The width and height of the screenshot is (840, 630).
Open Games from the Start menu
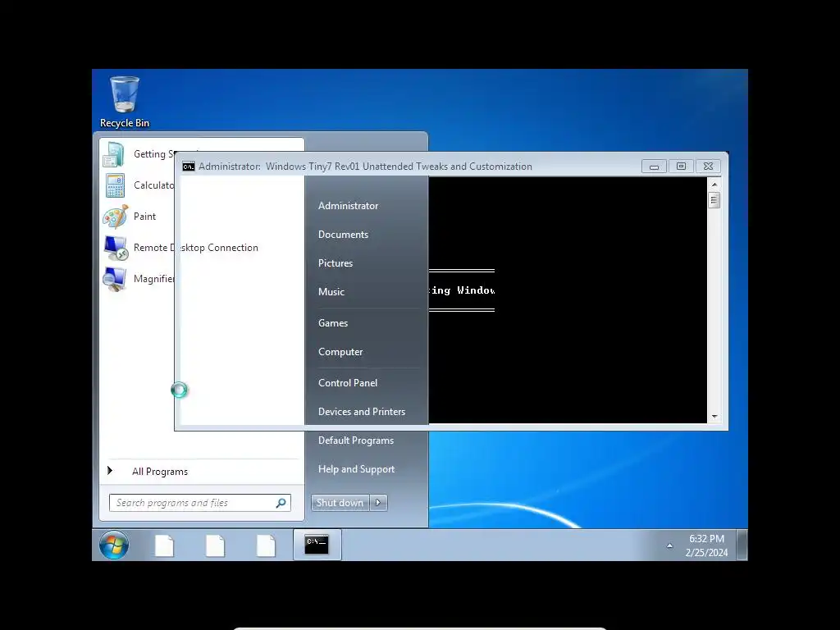[333, 323]
